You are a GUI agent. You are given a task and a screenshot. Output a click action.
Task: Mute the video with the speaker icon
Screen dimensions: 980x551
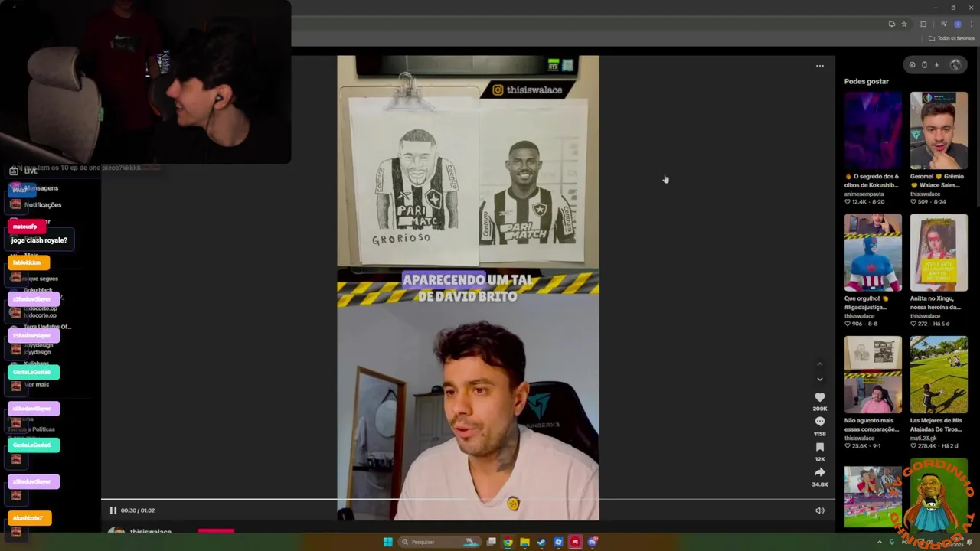click(819, 510)
